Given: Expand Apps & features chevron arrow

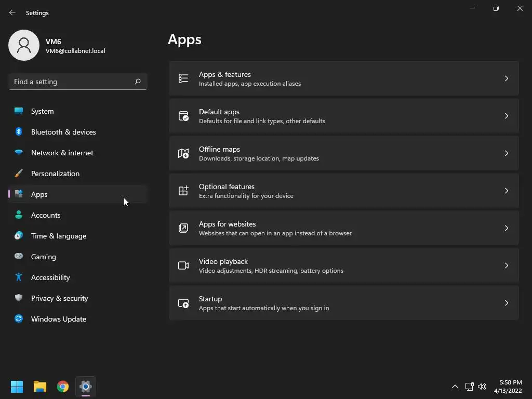Looking at the screenshot, I should (507, 78).
